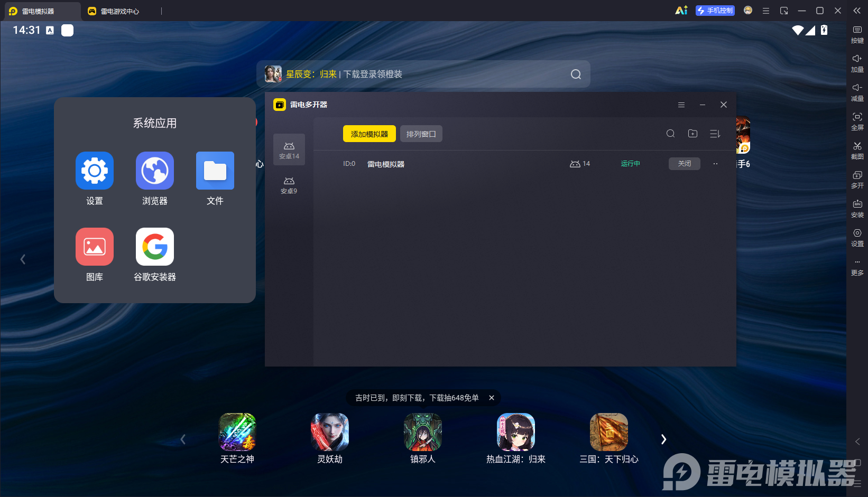
Task: Toggle 全屏 fullscreen from the sidebar
Action: (857, 121)
